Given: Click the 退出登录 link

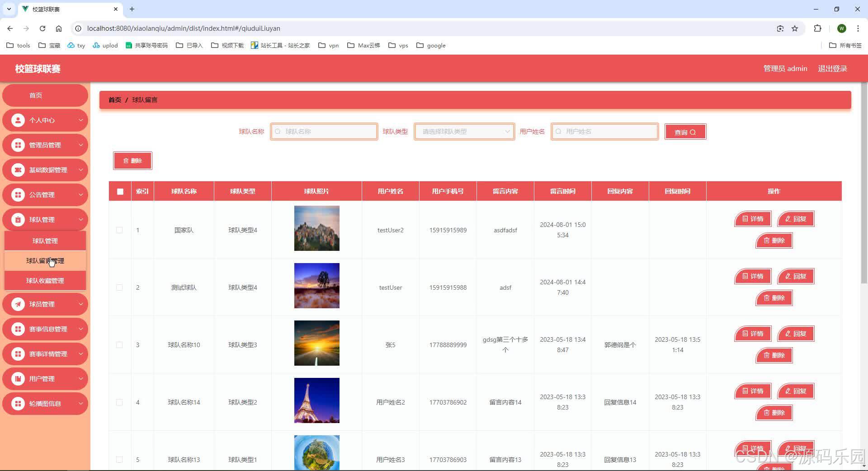Looking at the screenshot, I should (x=832, y=68).
